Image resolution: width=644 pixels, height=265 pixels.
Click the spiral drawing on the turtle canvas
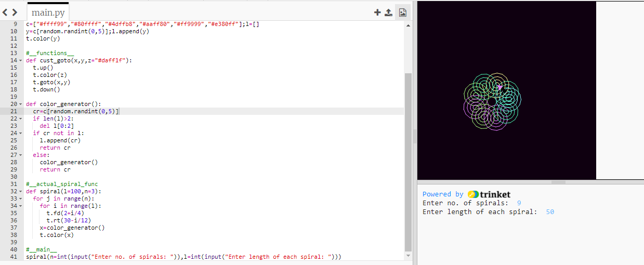point(492,102)
